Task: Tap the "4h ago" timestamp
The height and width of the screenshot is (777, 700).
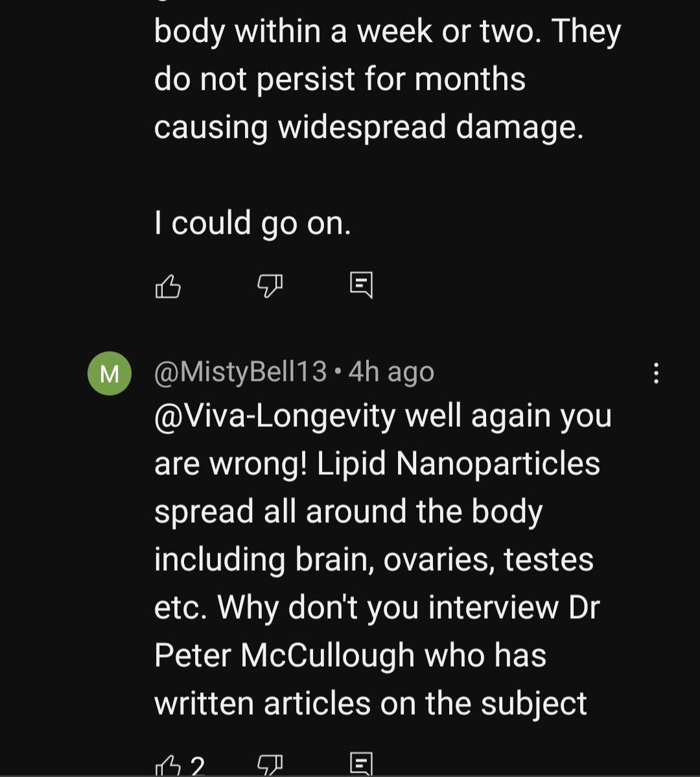Action: coord(391,372)
